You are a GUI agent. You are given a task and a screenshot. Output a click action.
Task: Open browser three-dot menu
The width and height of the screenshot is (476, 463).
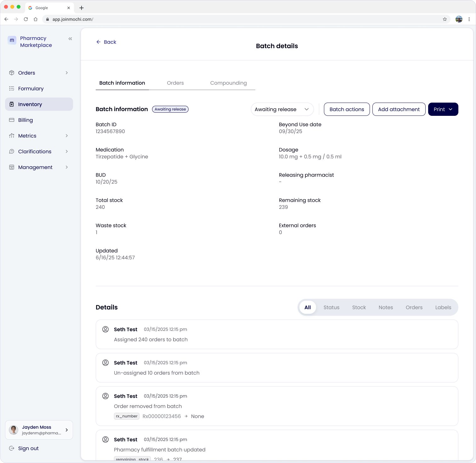tap(469, 19)
